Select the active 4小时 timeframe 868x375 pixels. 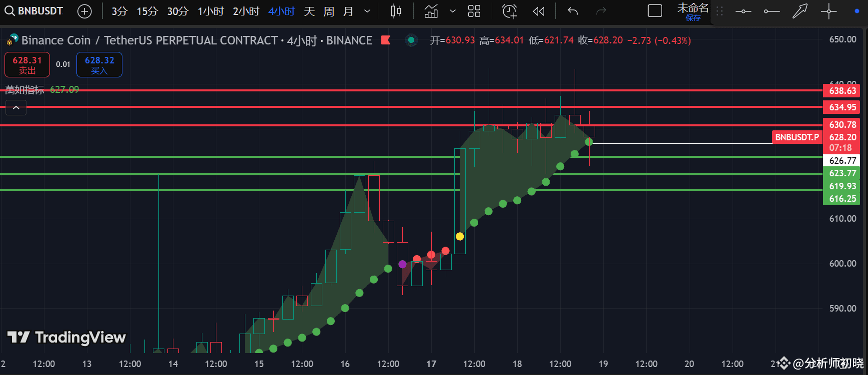click(281, 11)
